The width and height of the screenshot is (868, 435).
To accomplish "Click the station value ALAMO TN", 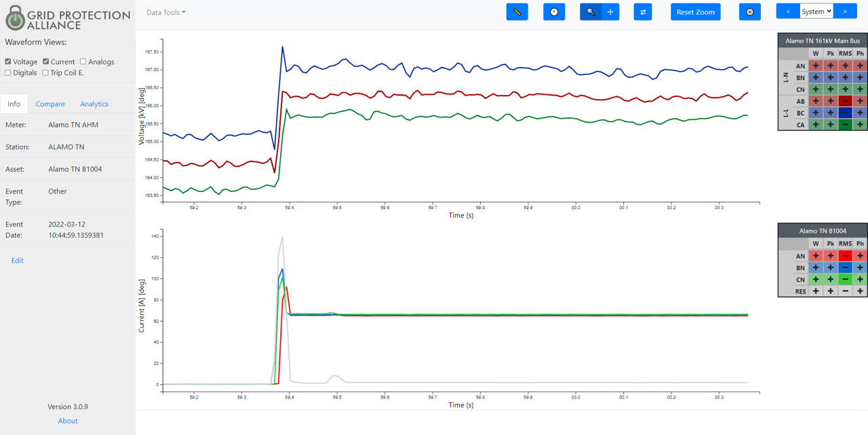I will tap(66, 147).
